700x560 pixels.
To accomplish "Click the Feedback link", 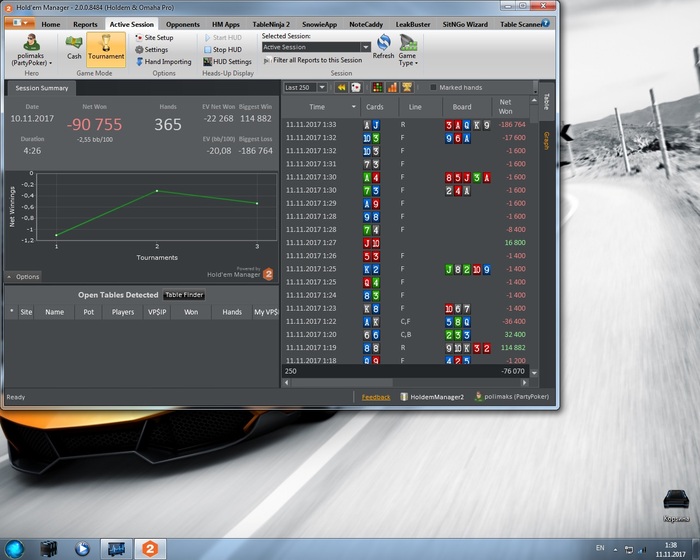I will [x=376, y=397].
